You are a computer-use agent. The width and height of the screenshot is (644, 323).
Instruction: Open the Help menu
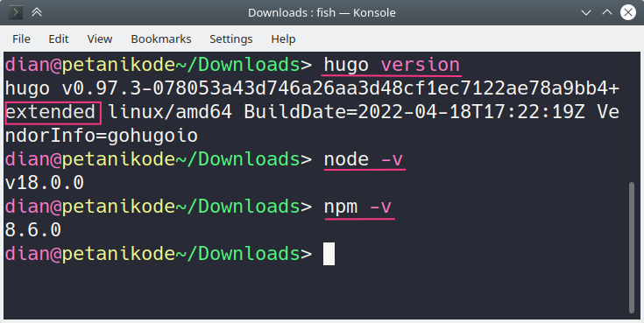point(283,39)
